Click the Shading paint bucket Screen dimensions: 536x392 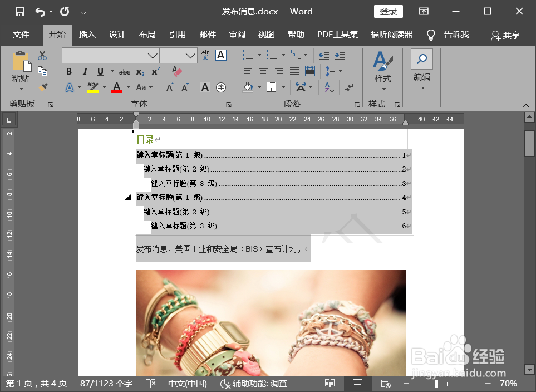click(x=248, y=87)
